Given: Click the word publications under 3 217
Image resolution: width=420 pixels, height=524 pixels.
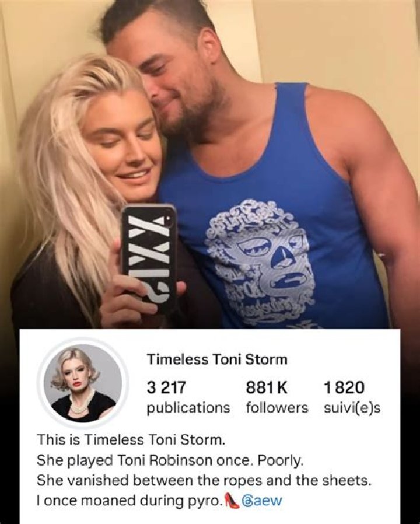Looking at the screenshot, I should click(188, 408).
